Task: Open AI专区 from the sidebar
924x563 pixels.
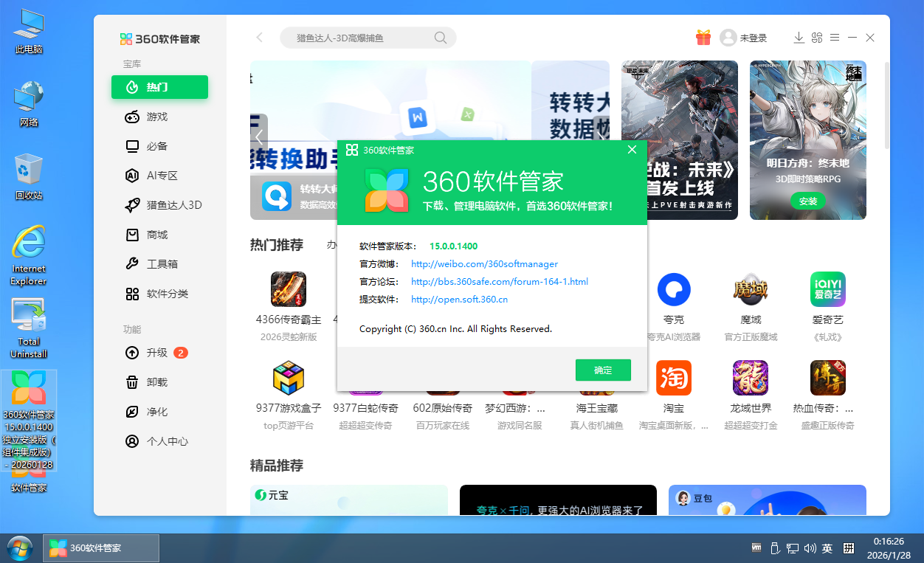Action: coord(162,176)
